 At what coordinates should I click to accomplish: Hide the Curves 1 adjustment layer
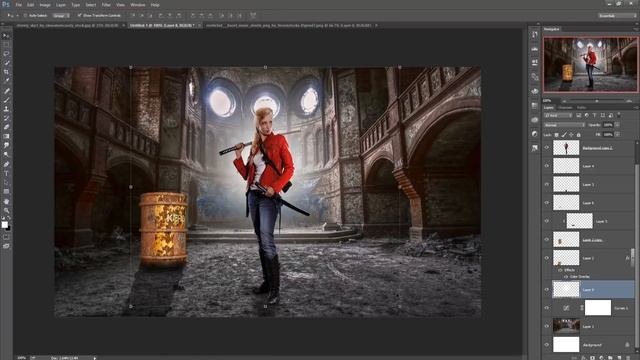547,308
